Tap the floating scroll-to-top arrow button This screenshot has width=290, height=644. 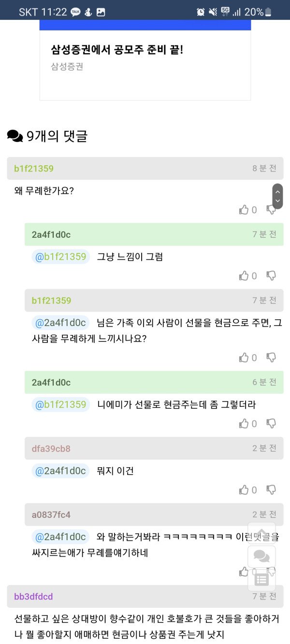pos(261,533)
